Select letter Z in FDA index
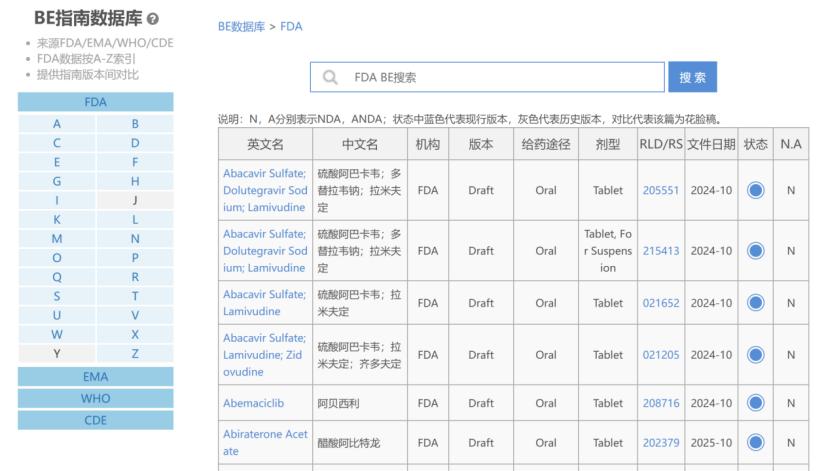The image size is (829, 471). point(135,353)
